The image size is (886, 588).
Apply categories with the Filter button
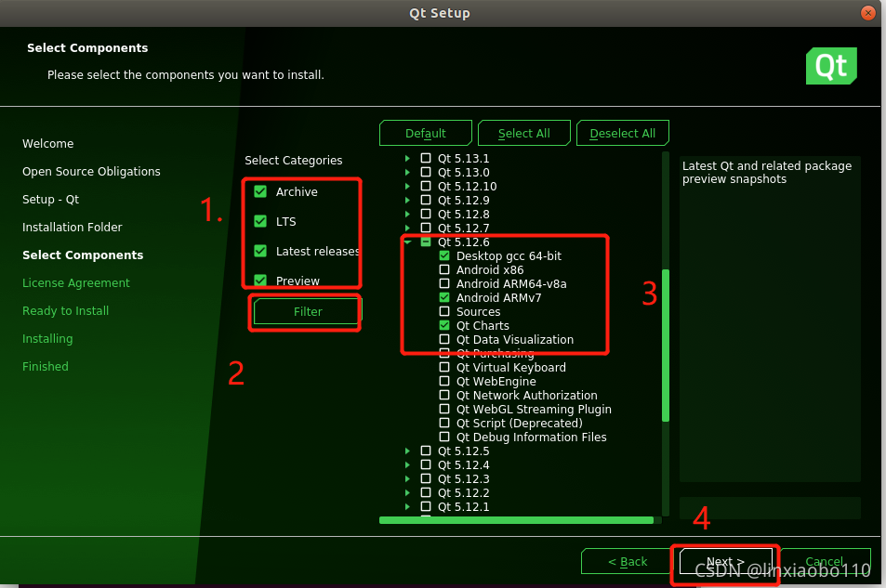pyautogui.click(x=308, y=311)
